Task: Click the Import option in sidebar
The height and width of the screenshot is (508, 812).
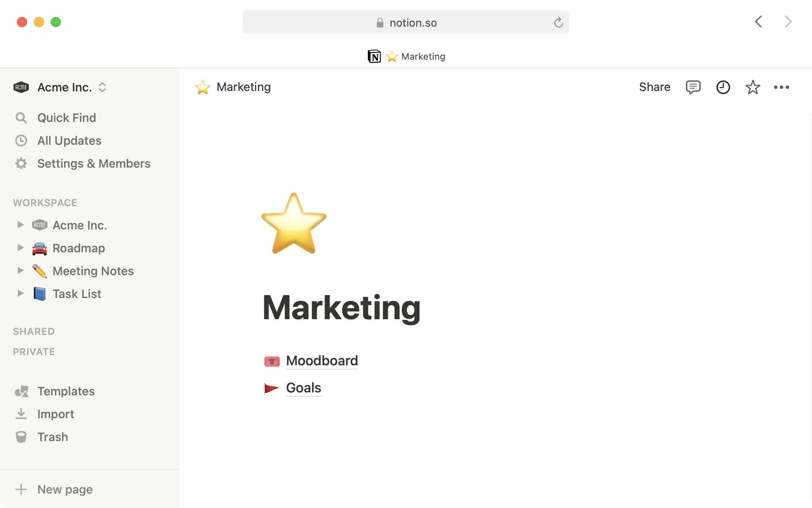Action: 55,414
